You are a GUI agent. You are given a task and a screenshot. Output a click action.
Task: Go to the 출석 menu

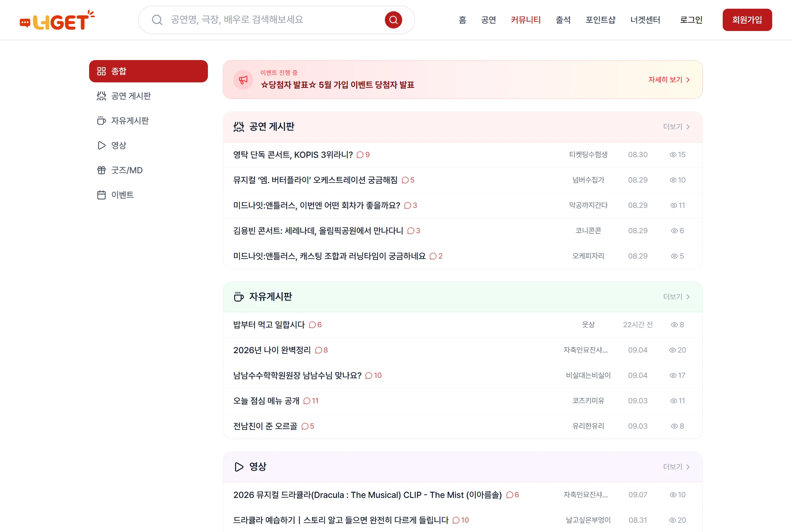pyautogui.click(x=563, y=20)
